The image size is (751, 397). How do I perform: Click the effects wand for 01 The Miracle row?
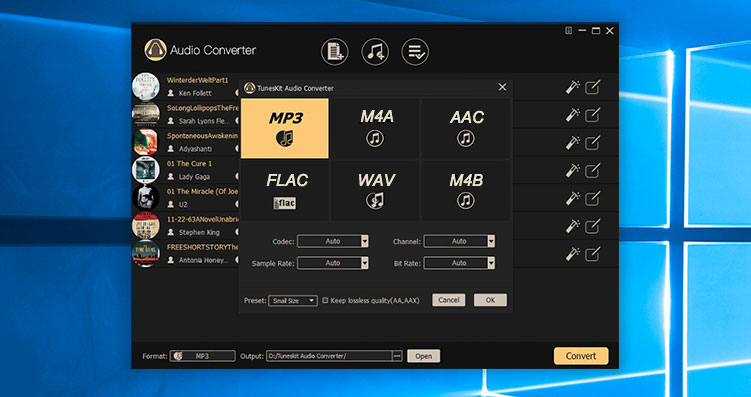click(x=572, y=198)
